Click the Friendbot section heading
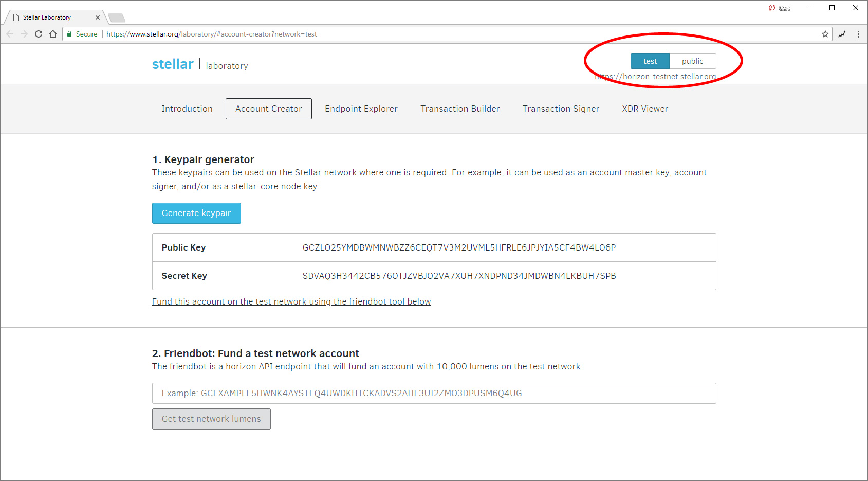This screenshot has height=481, width=868. [x=255, y=353]
